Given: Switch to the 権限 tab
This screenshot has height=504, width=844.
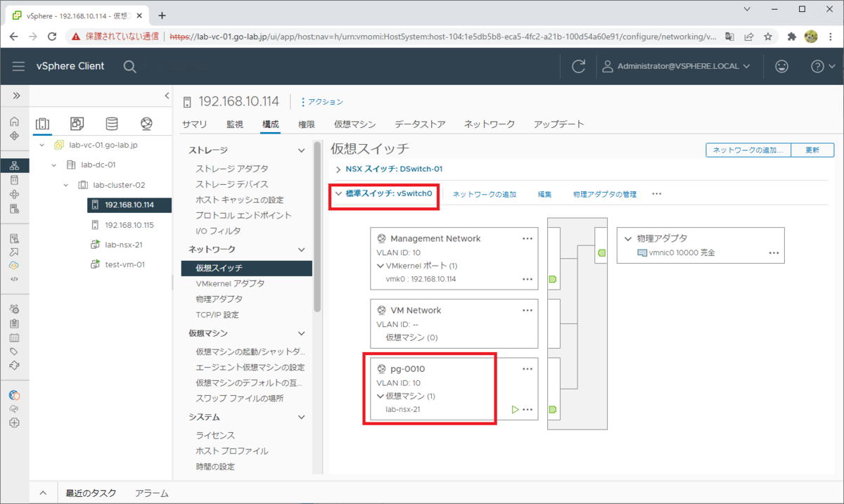Looking at the screenshot, I should [307, 124].
